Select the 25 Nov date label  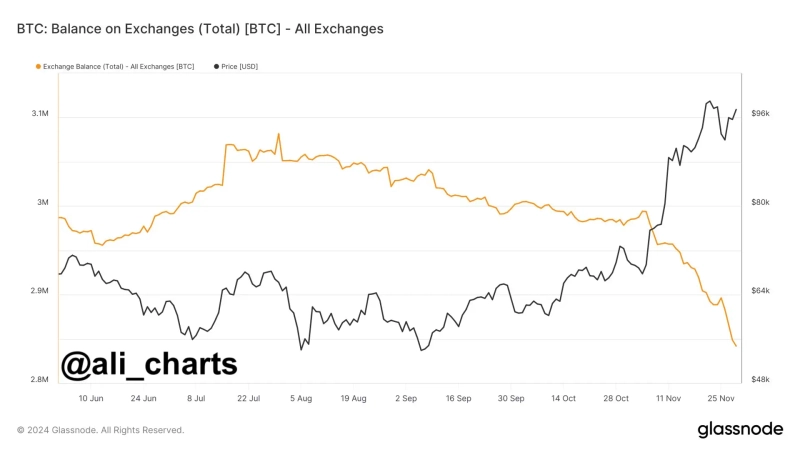pyautogui.click(x=720, y=397)
